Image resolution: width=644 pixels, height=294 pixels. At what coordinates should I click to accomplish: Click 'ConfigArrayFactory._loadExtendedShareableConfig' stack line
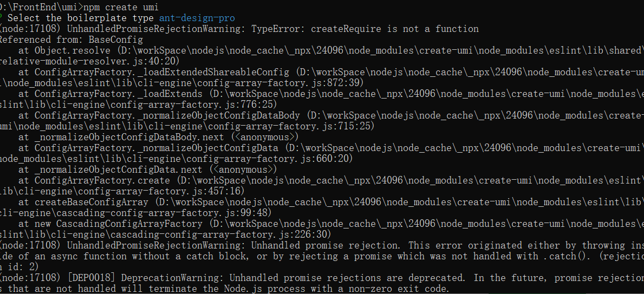(x=331, y=72)
